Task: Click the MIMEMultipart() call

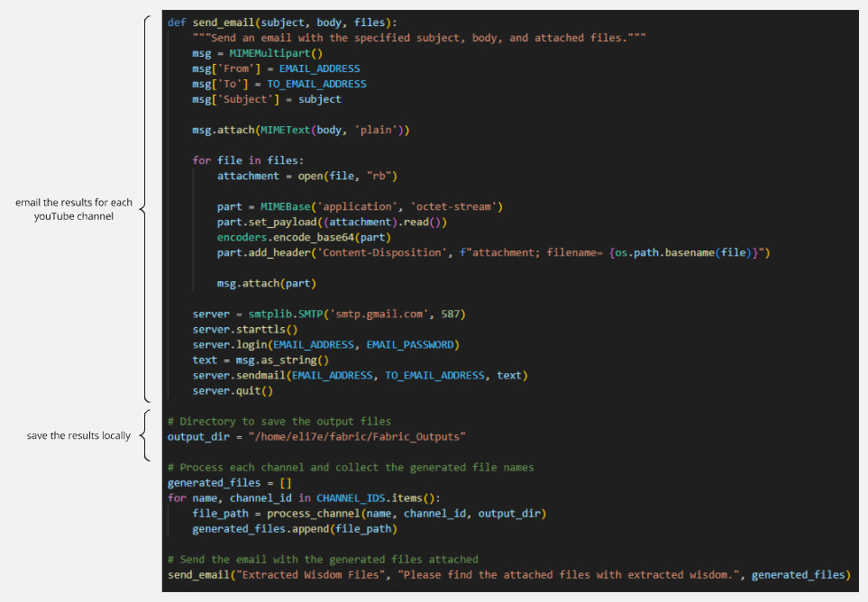Action: 276,54
